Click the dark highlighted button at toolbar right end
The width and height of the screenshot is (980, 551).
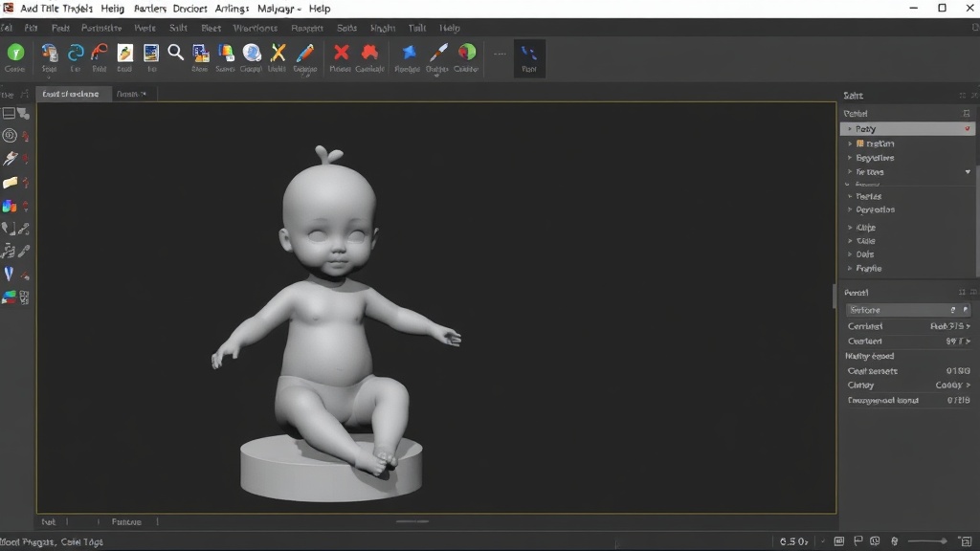[x=529, y=56]
